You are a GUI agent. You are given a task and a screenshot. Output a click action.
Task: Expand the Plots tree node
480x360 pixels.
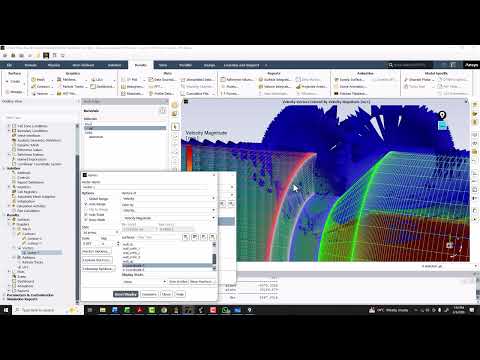[9, 272]
